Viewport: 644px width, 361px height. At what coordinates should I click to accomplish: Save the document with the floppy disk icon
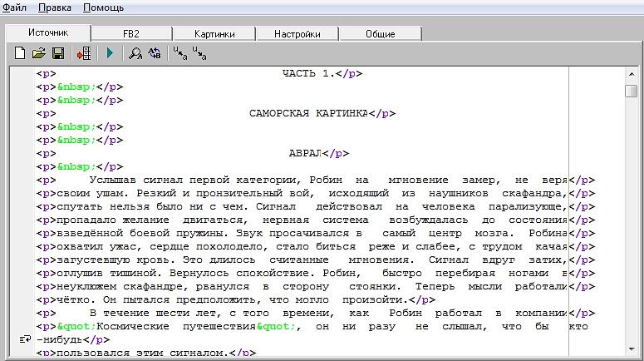(x=58, y=53)
